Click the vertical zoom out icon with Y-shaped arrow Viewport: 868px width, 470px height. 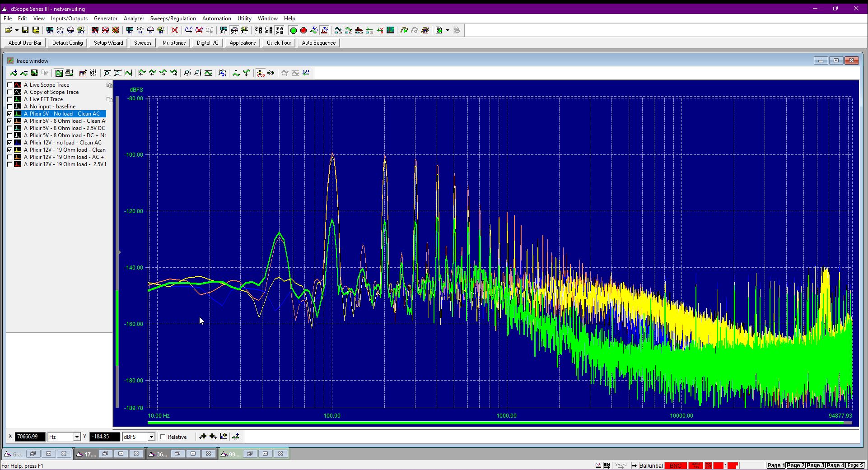pyautogui.click(x=247, y=73)
